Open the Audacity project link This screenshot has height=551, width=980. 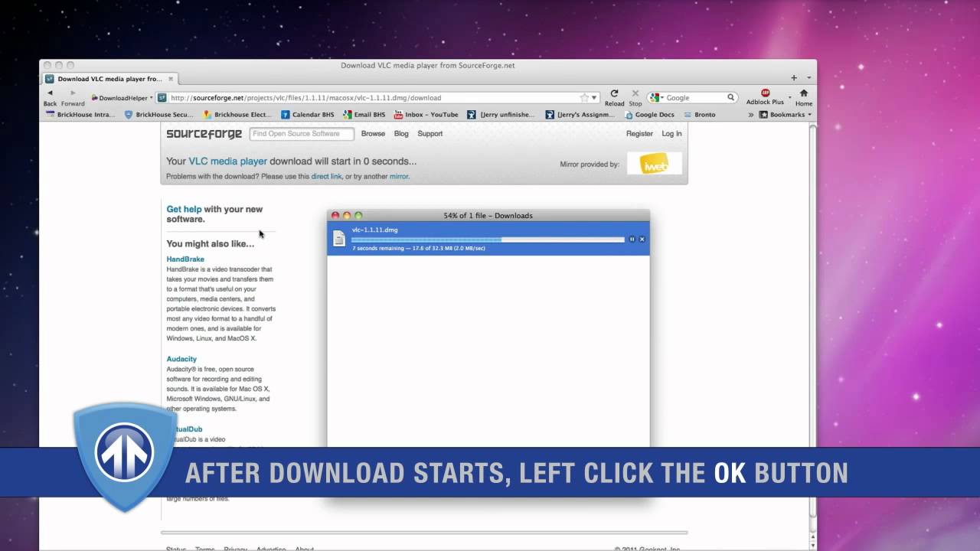pos(181,359)
